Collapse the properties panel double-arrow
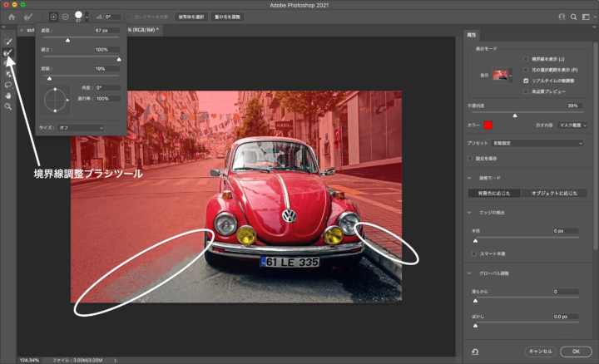Image resolution: width=599 pixels, height=364 pixels. coord(594,27)
